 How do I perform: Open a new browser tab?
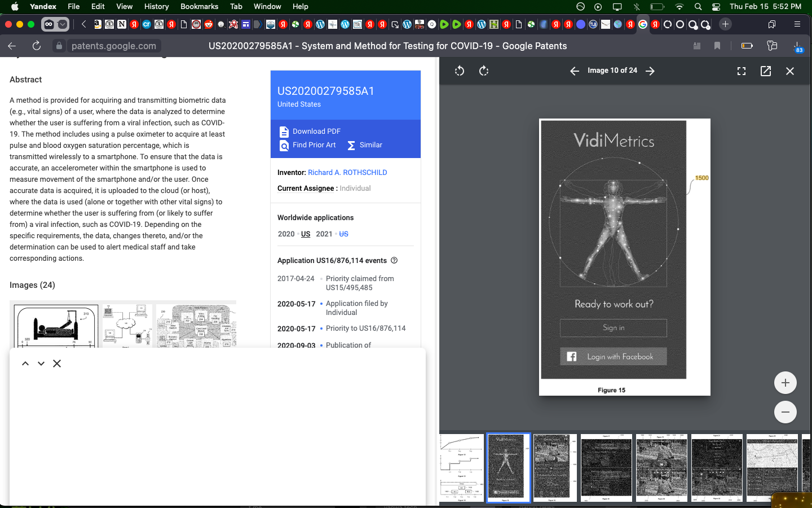click(x=726, y=24)
